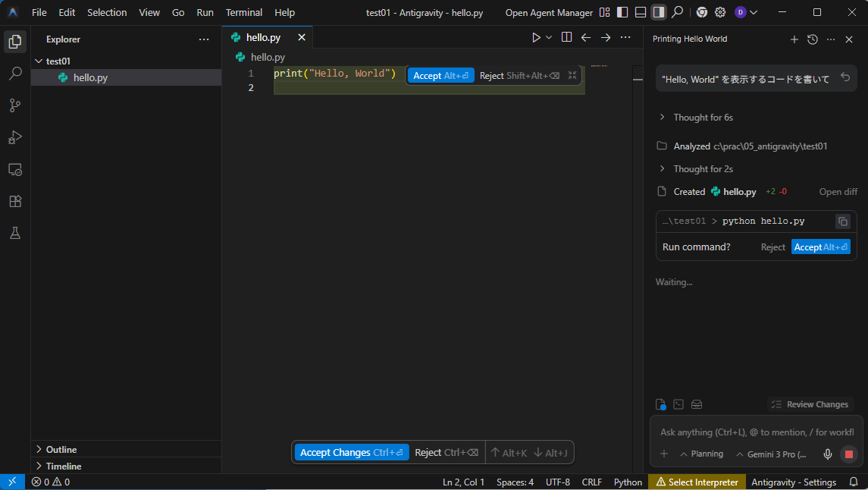Screen dimensions: 868x490
Task: Open the Testing flask view
Action: [x=15, y=233]
